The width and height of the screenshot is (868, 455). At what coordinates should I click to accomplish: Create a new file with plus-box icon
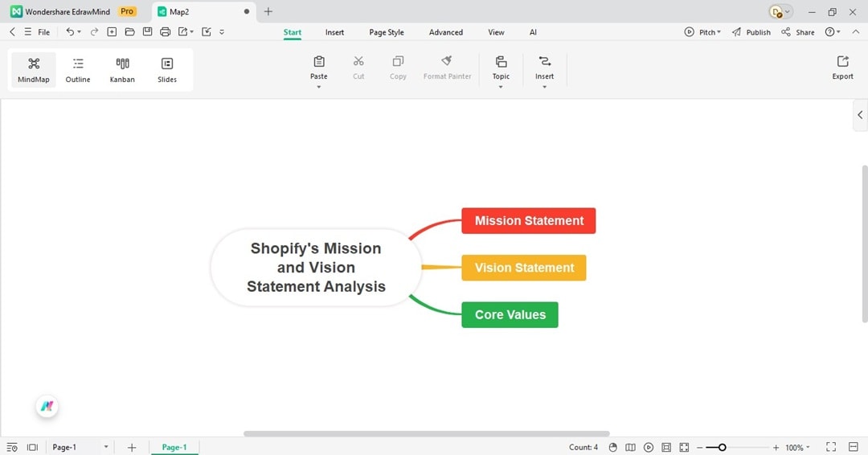[112, 32]
